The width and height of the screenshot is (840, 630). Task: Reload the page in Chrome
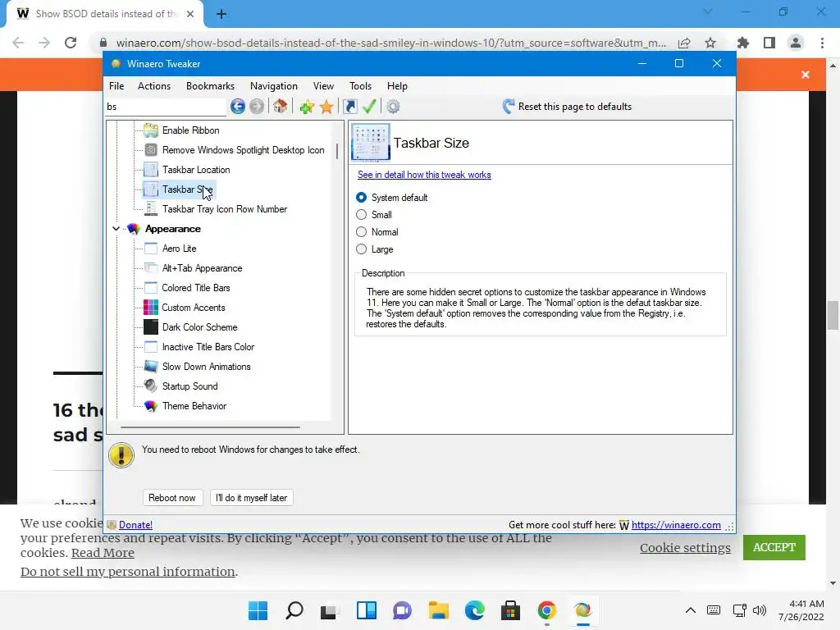coord(71,43)
